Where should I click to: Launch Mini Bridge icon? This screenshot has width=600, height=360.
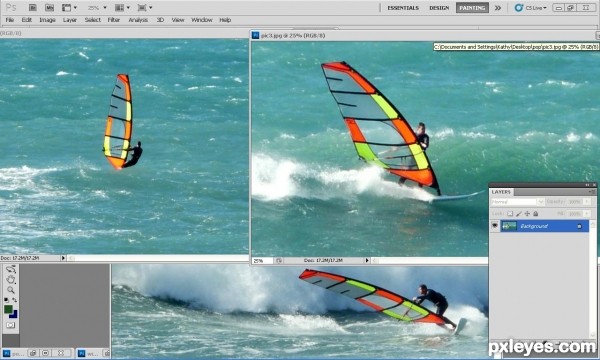(x=49, y=7)
